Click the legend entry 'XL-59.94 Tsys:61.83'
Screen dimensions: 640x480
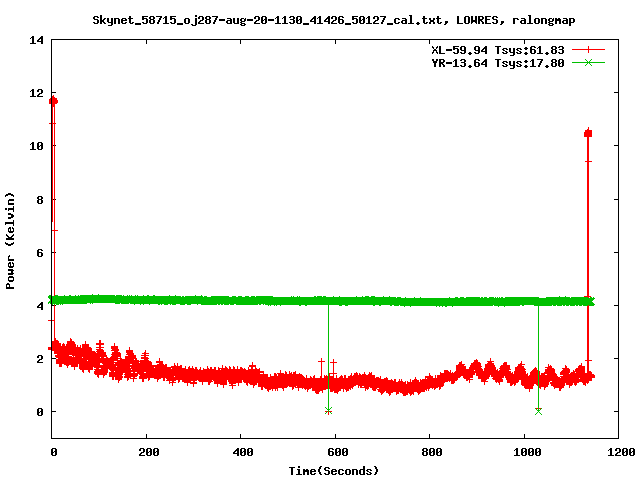click(498, 50)
